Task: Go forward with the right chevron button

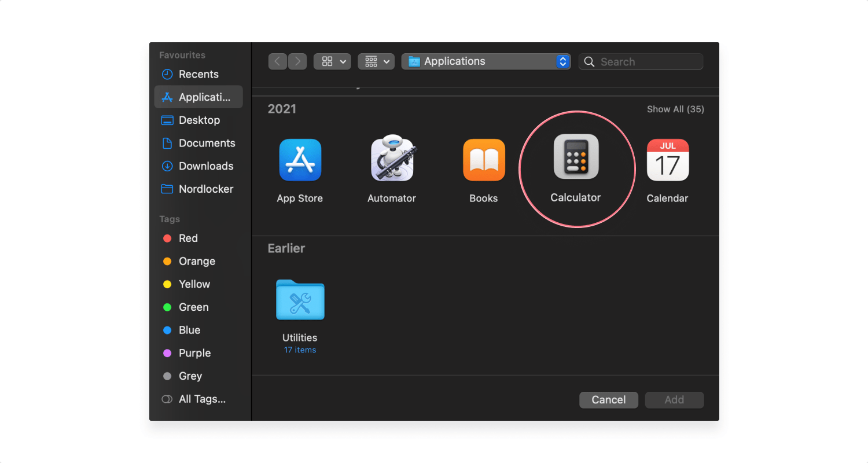Action: (x=297, y=61)
